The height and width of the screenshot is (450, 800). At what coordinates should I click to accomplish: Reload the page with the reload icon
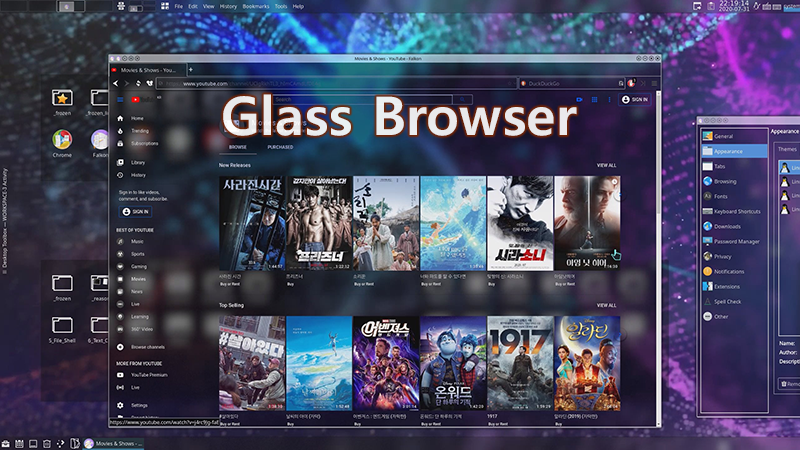[x=138, y=83]
